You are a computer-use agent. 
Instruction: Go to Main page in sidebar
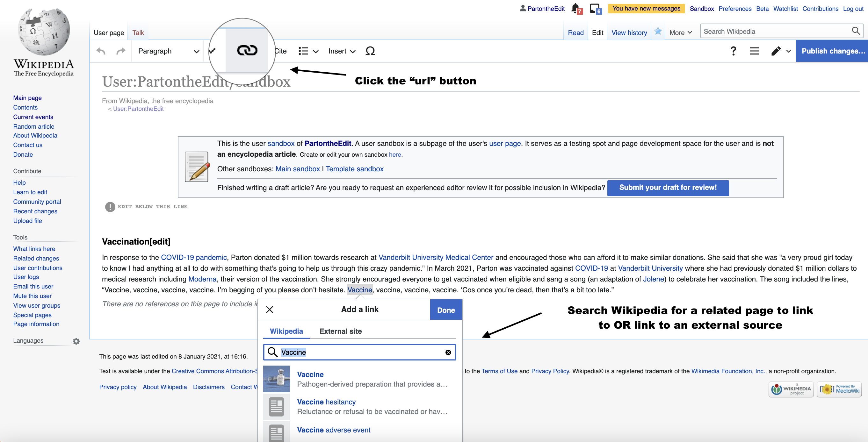point(27,98)
